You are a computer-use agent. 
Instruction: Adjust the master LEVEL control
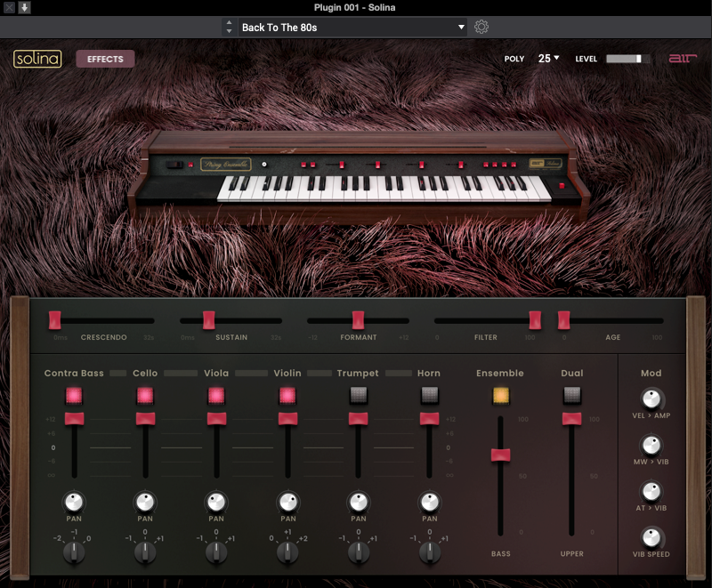(627, 59)
